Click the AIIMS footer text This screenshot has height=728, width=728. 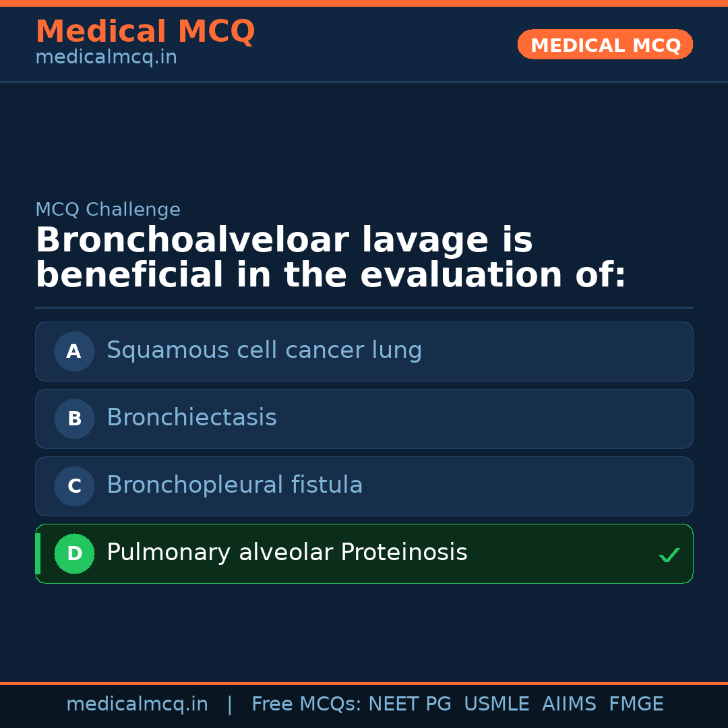569,704
